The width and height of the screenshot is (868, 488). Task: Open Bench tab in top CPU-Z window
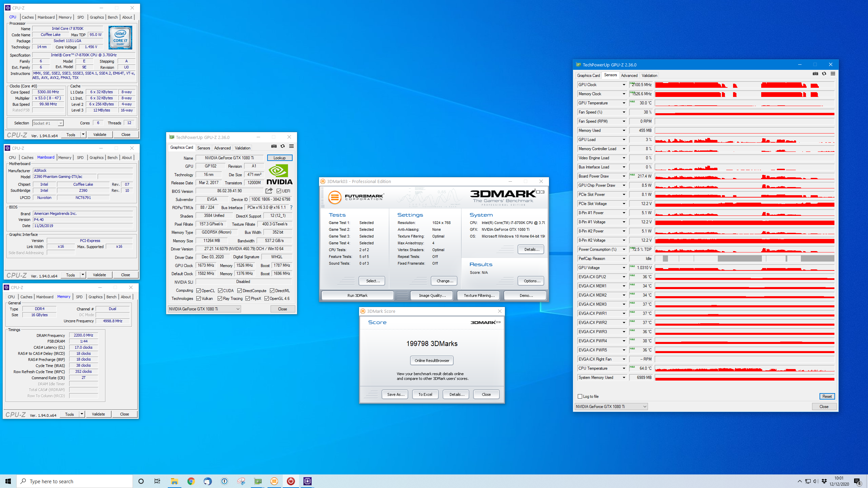click(x=113, y=17)
